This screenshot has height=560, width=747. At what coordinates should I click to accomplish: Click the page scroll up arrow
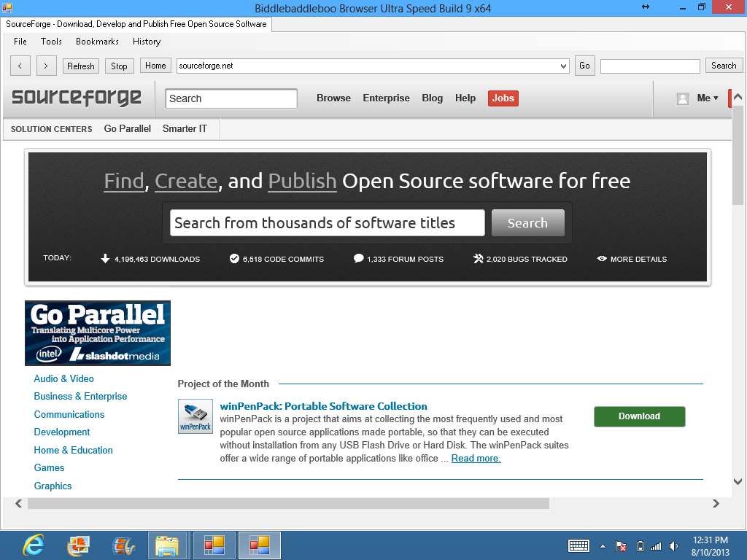pyautogui.click(x=738, y=97)
